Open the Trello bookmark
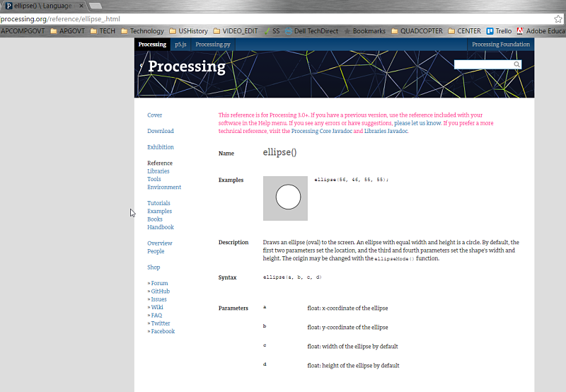Image resolution: width=566 pixels, height=392 pixels. pos(499,31)
